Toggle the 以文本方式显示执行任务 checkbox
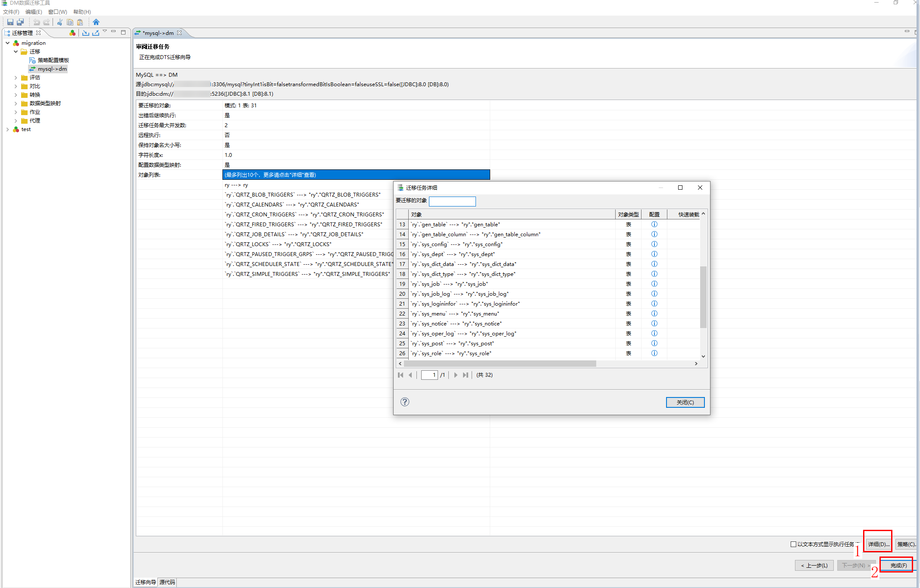Screen dimensions: 920x588 pyautogui.click(x=793, y=544)
